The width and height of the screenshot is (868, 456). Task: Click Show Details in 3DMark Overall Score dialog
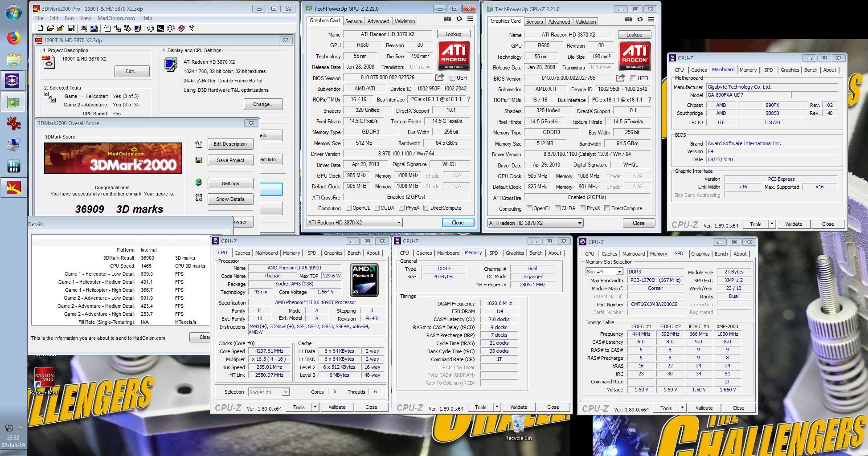(230, 199)
